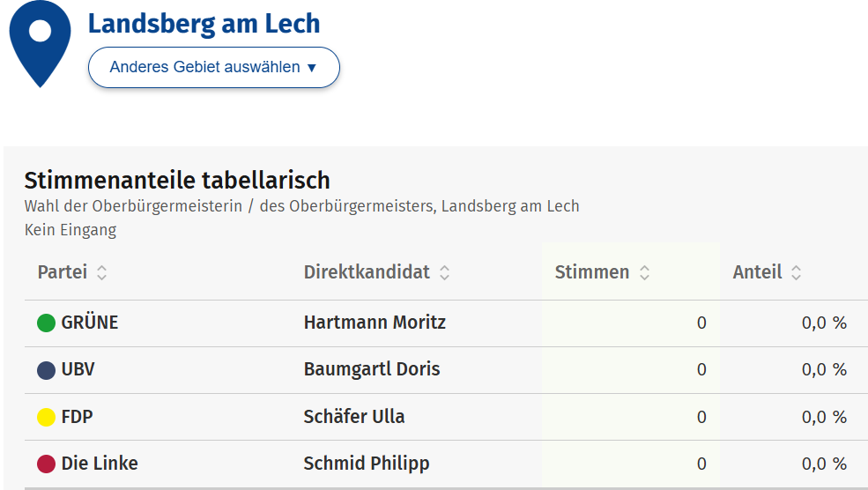Click the red Die Linke color dot
The image size is (868, 490).
click(47, 464)
